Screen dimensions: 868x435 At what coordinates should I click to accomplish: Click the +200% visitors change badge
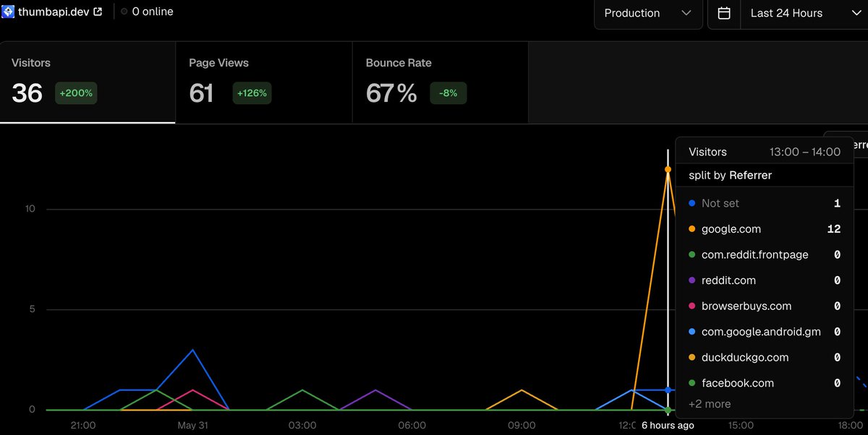[77, 93]
